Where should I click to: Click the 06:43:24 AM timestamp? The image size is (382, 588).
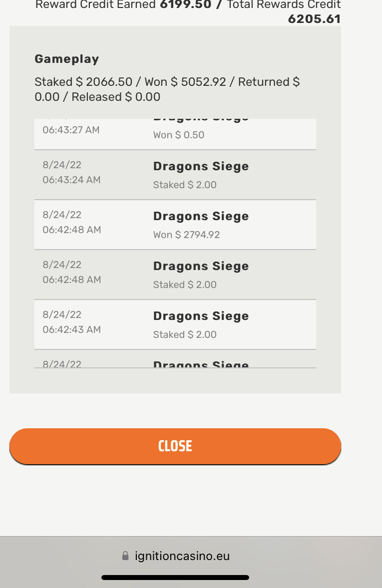(71, 180)
